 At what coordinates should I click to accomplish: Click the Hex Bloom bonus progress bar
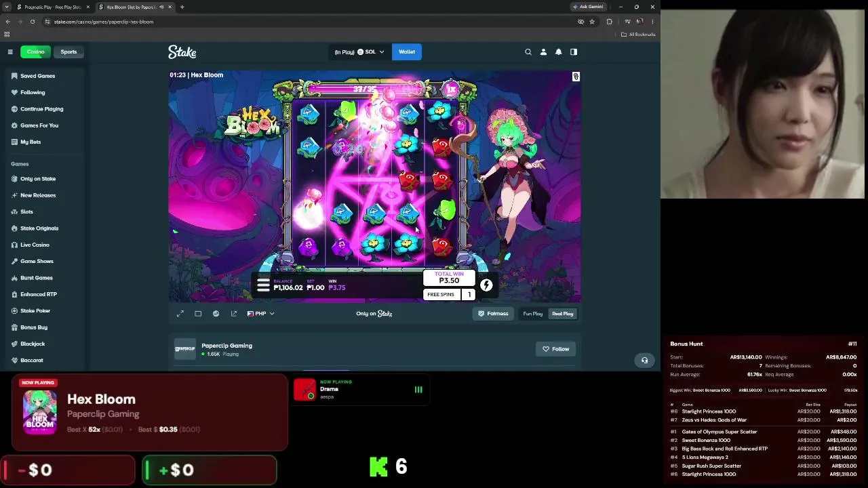[x=365, y=89]
